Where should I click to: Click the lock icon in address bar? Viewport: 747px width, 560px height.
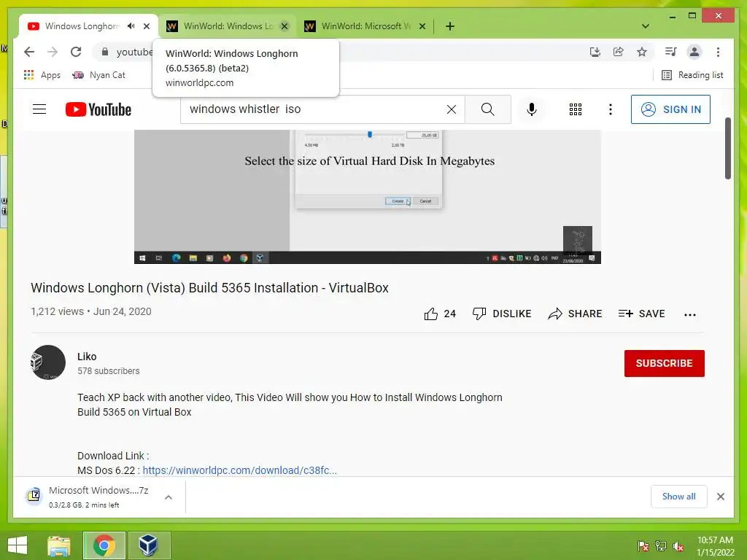105,52
